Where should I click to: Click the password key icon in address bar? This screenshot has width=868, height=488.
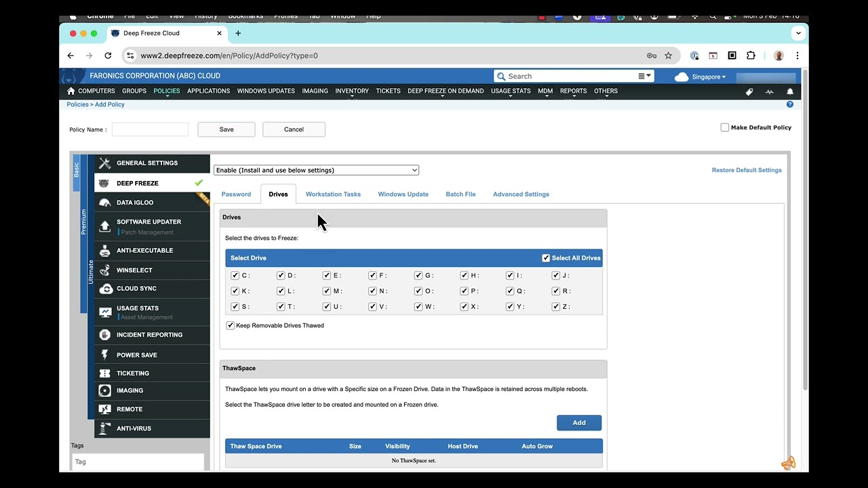[x=652, y=56]
